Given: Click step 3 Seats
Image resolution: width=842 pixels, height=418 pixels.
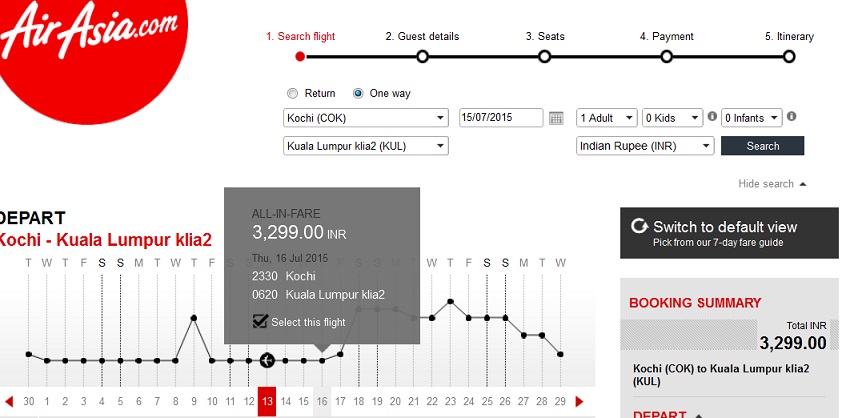Looking at the screenshot, I should [x=545, y=37].
